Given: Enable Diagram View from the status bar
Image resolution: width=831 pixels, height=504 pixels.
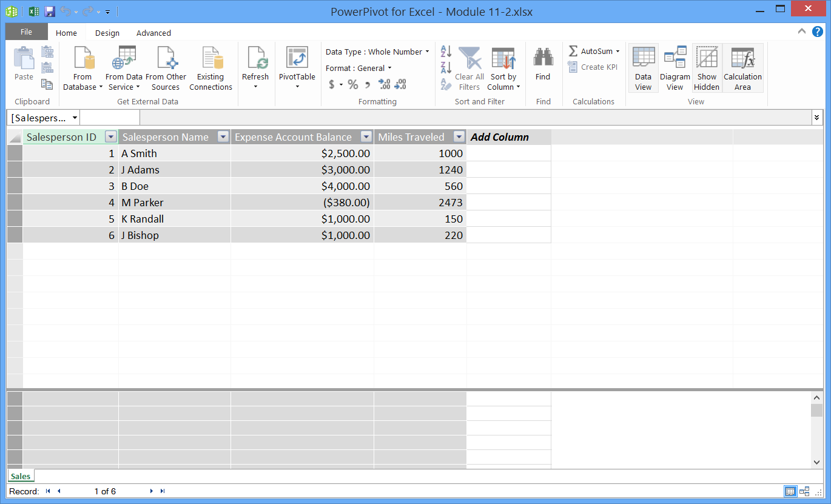Looking at the screenshot, I should point(804,491).
